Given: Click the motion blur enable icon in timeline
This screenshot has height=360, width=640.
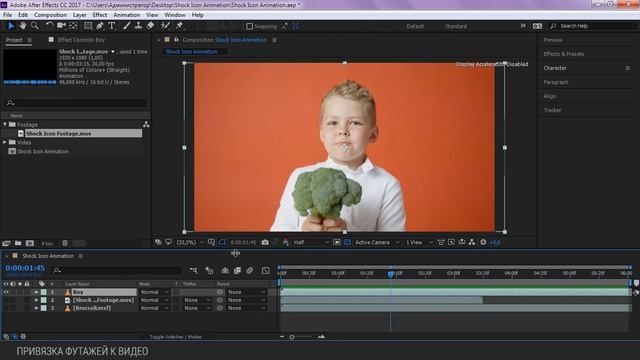Looking at the screenshot, I should [249, 270].
